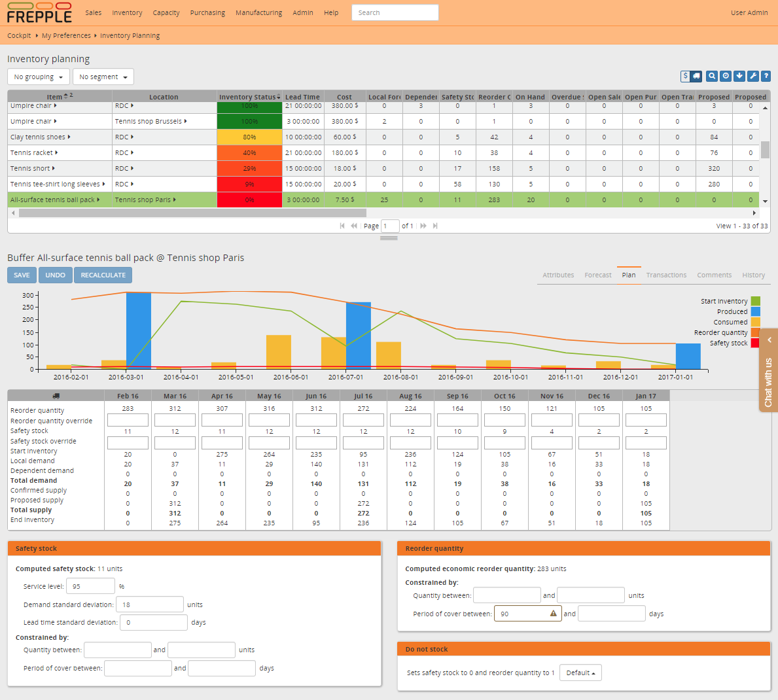The width and height of the screenshot is (778, 700).
Task: Open the No grouping dropdown
Action: pyautogui.click(x=39, y=77)
